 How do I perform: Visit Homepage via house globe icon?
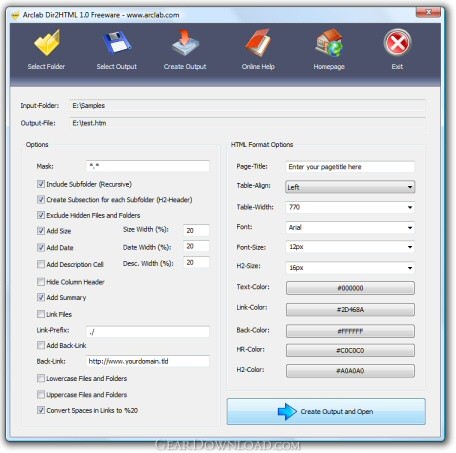329,43
